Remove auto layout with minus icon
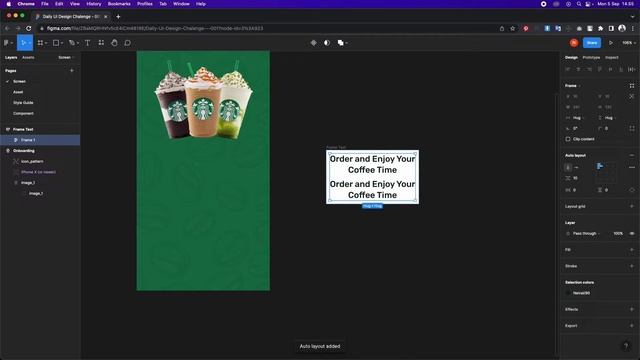The image size is (640, 360). click(x=632, y=156)
